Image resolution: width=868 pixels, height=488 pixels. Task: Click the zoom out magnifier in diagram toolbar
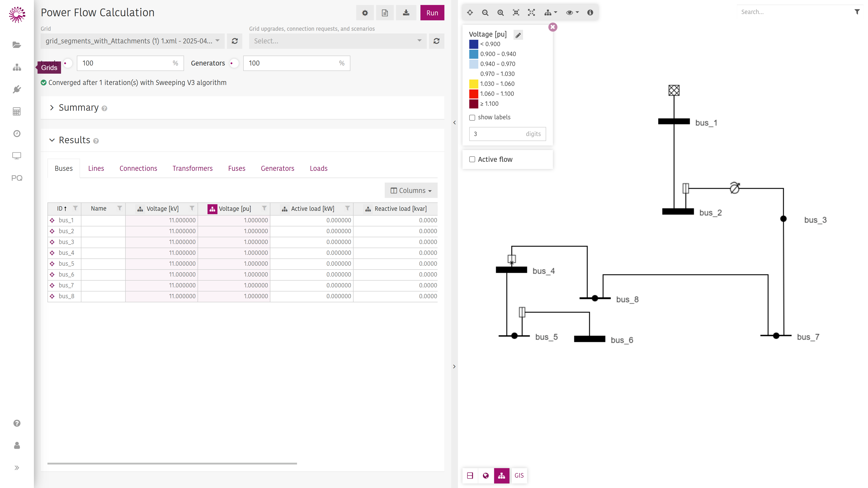pos(485,12)
